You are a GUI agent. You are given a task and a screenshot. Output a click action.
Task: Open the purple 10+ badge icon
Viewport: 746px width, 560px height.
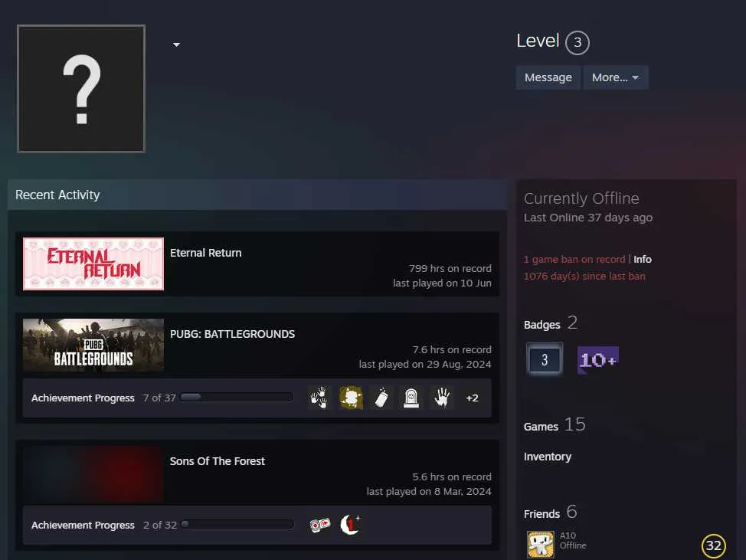[x=597, y=360]
